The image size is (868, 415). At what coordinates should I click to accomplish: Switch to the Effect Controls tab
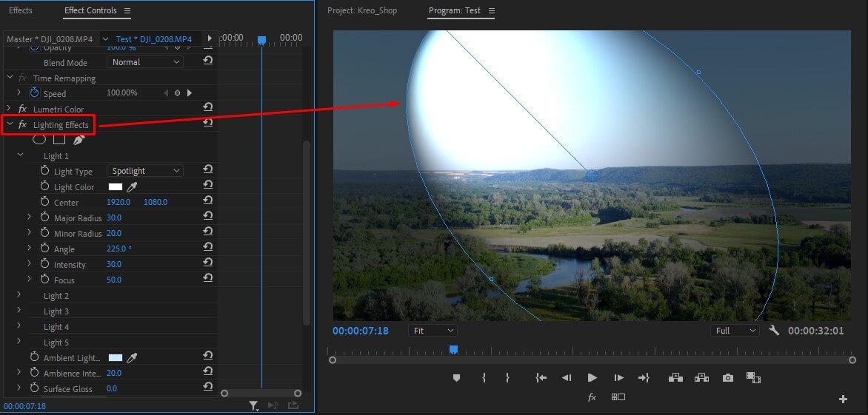click(91, 10)
